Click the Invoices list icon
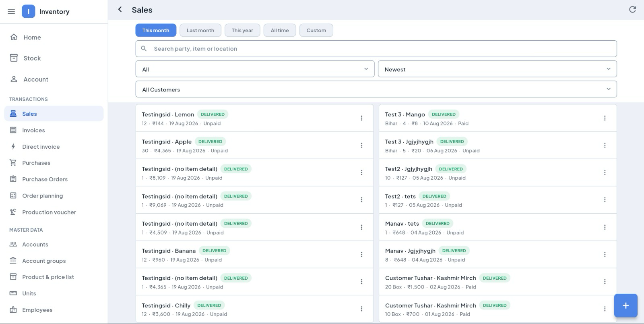The width and height of the screenshot is (644, 324). [13, 130]
